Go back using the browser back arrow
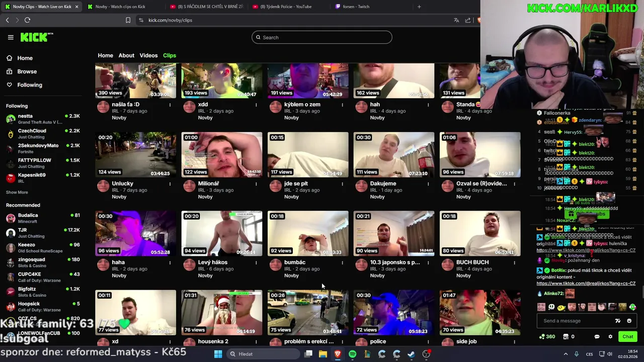 7,20
